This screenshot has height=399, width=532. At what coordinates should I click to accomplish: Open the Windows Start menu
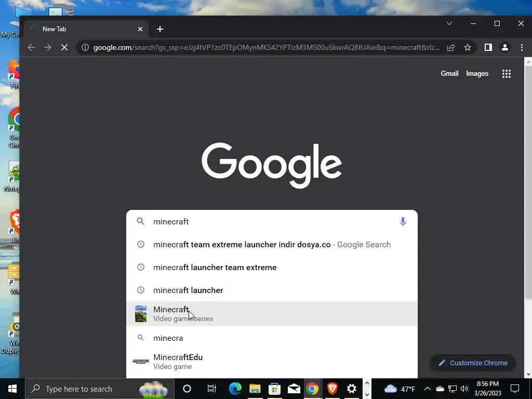click(12, 389)
